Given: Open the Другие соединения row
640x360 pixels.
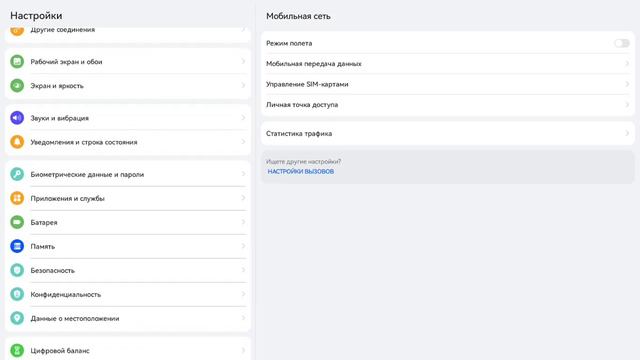Looking at the screenshot, I should click(x=128, y=32).
